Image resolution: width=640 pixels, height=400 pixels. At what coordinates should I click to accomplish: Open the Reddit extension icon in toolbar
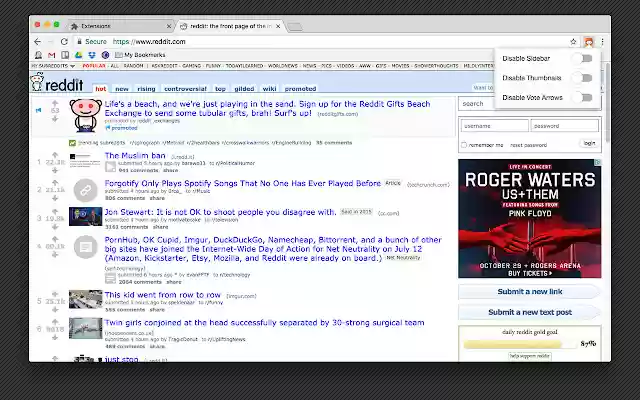point(588,42)
